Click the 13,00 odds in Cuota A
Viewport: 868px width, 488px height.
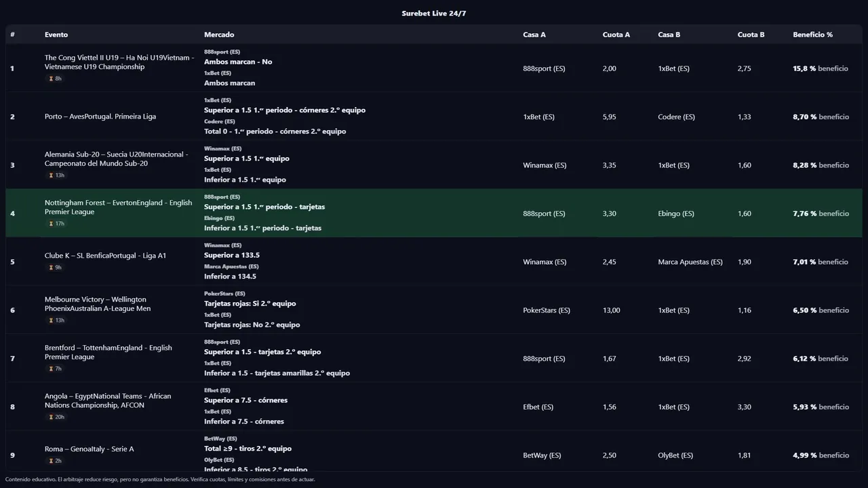pyautogui.click(x=611, y=310)
